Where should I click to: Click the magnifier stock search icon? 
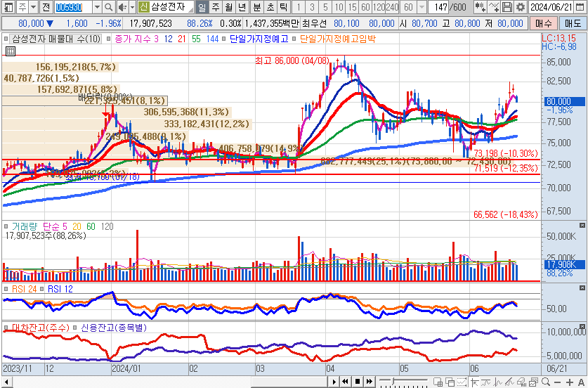click(x=110, y=7)
